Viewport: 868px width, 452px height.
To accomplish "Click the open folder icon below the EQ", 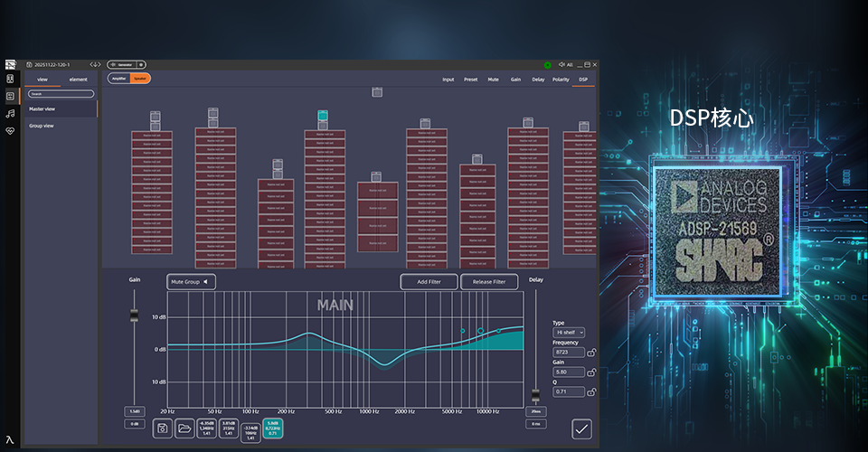I will [184, 428].
